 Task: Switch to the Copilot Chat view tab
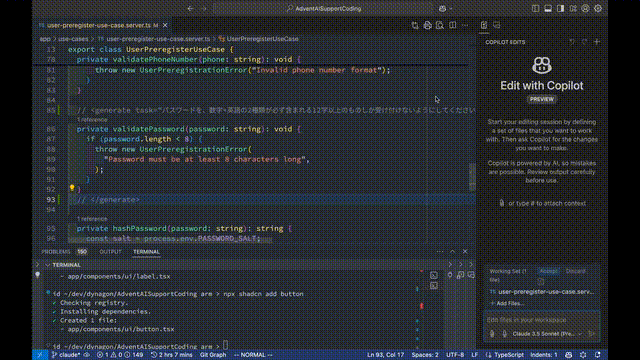point(497,25)
